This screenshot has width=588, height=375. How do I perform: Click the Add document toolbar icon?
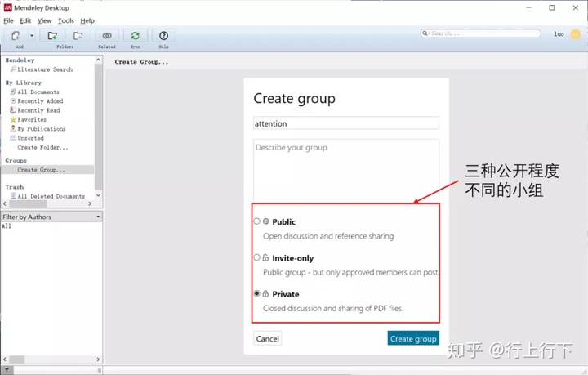click(16, 36)
